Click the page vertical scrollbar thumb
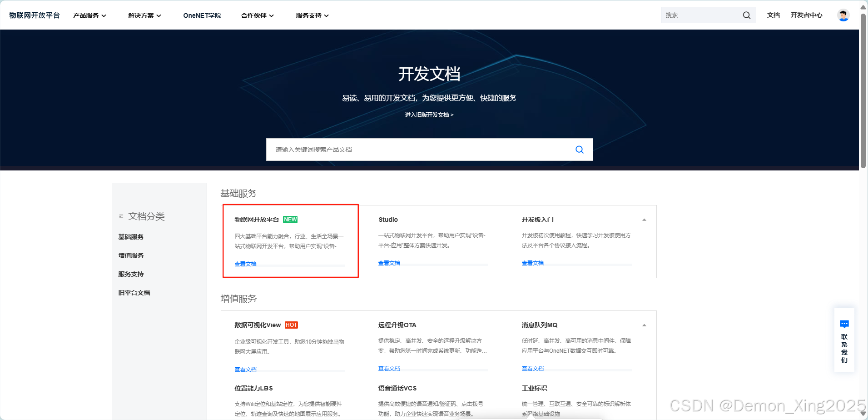Screen dimensions: 868x420 863,91
